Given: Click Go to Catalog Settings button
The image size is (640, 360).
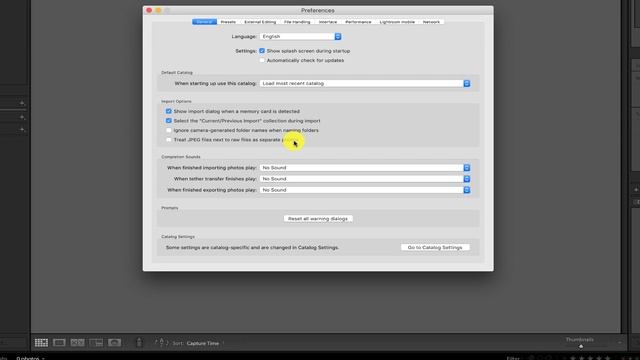Looking at the screenshot, I should (435, 247).
